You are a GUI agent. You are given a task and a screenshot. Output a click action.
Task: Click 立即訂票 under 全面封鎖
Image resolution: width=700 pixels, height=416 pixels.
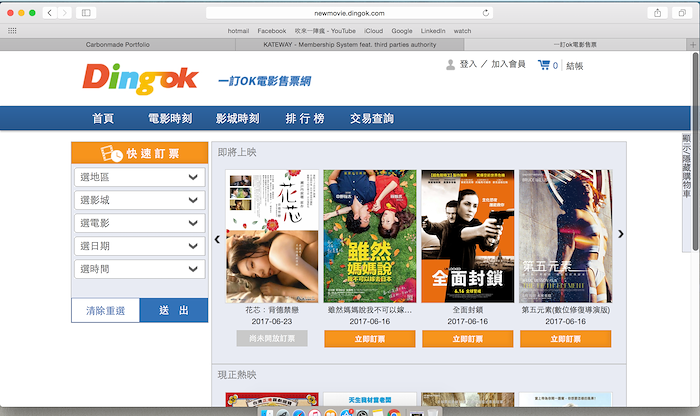tap(467, 339)
